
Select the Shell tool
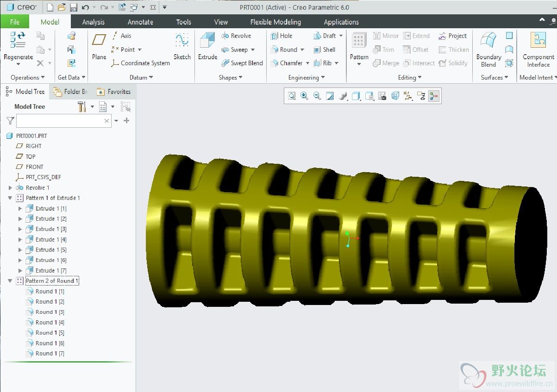coord(324,50)
